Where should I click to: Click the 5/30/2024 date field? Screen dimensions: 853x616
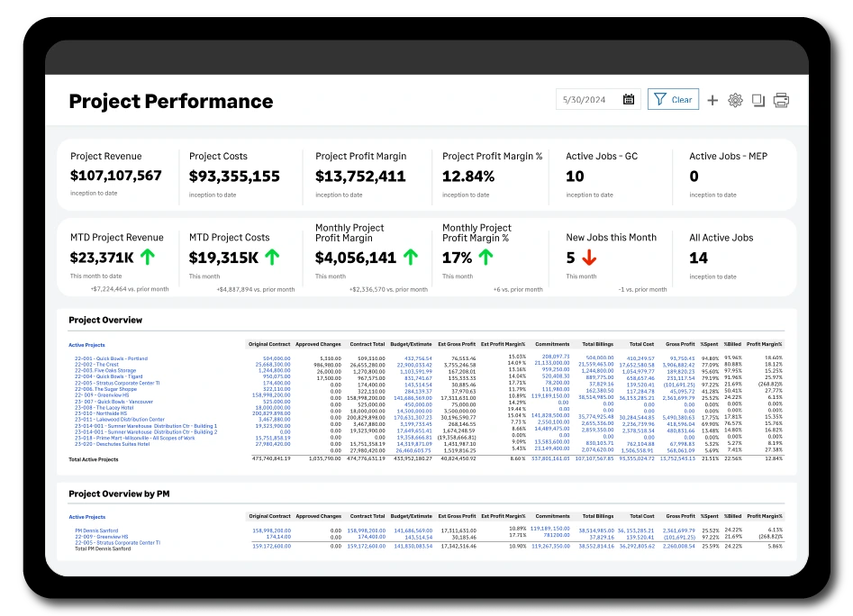[x=598, y=99]
